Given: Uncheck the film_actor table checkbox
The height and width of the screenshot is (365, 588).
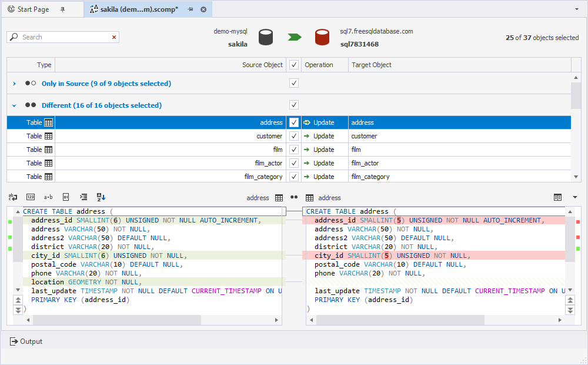Looking at the screenshot, I should (x=294, y=163).
